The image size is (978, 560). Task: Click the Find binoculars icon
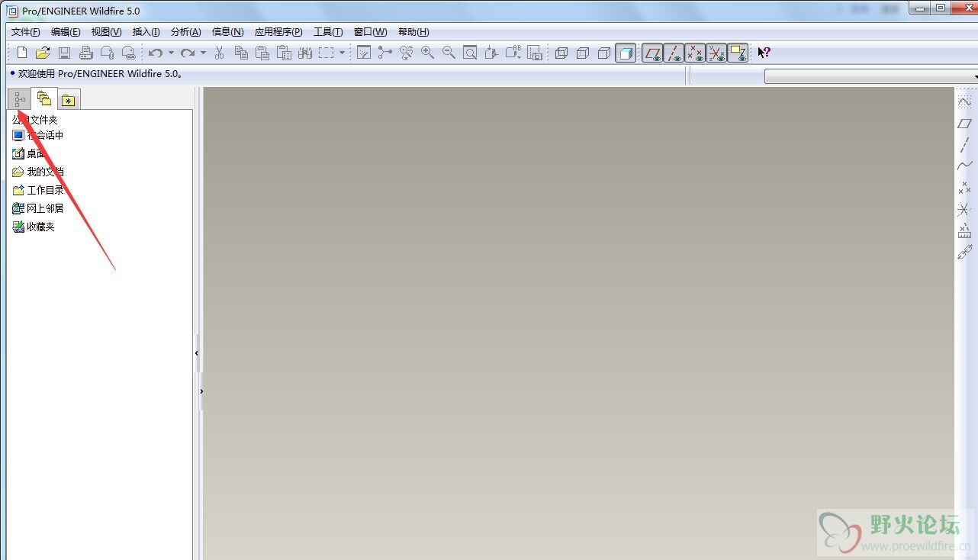(x=305, y=53)
